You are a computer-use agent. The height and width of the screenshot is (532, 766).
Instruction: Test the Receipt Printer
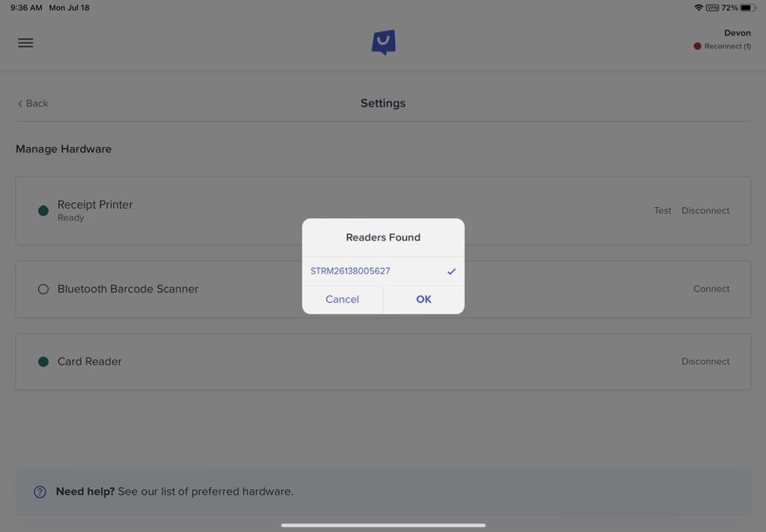pos(662,211)
